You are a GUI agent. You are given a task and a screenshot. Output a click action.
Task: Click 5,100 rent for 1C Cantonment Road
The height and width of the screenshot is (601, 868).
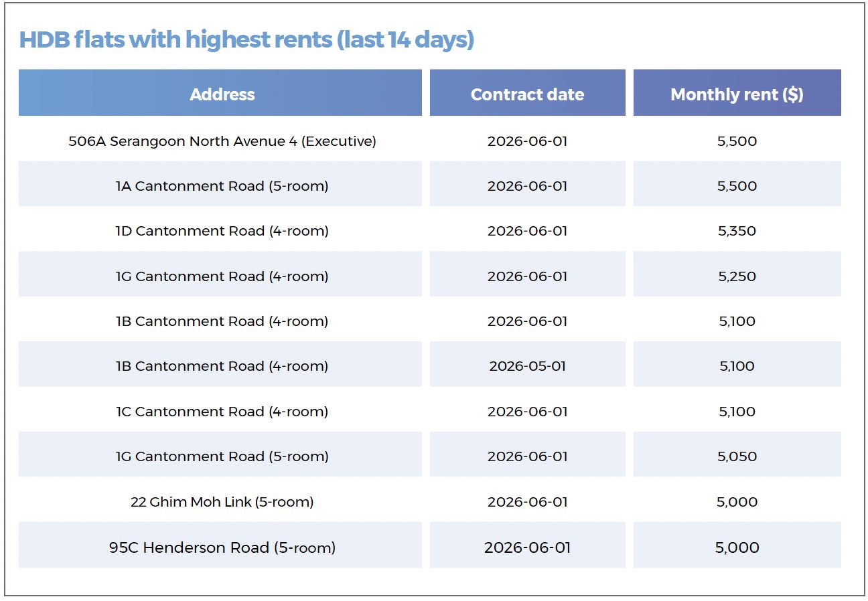pyautogui.click(x=737, y=412)
